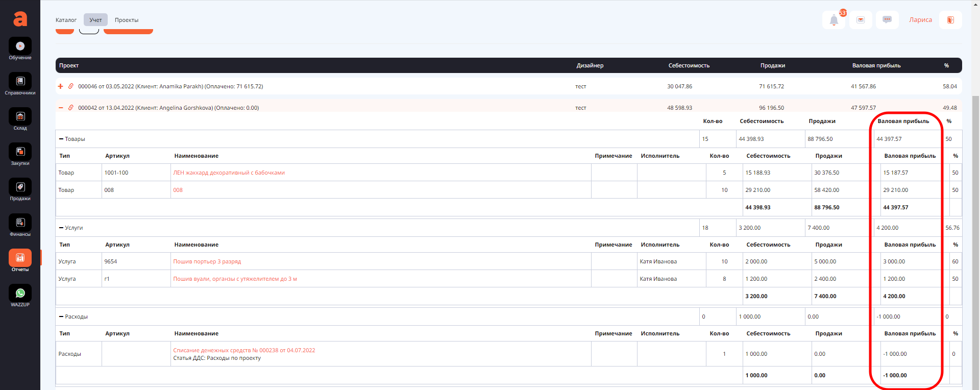Expand project 000046 with plus sign

pyautogui.click(x=61, y=86)
